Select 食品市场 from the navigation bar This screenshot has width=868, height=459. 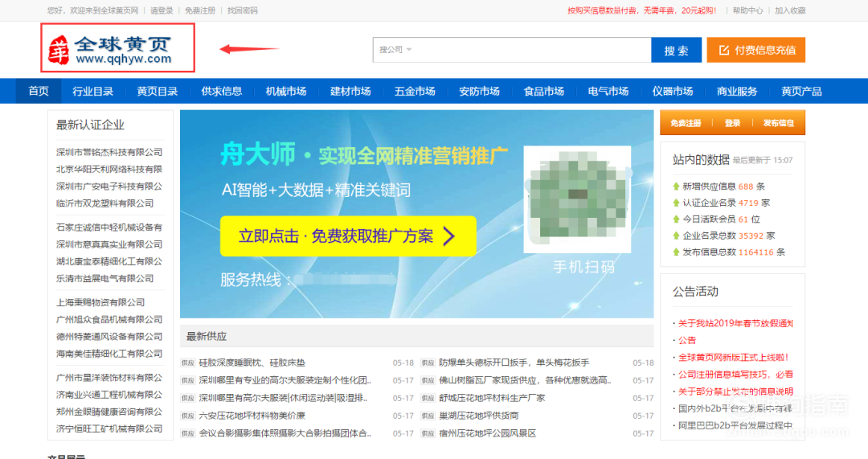(x=544, y=91)
